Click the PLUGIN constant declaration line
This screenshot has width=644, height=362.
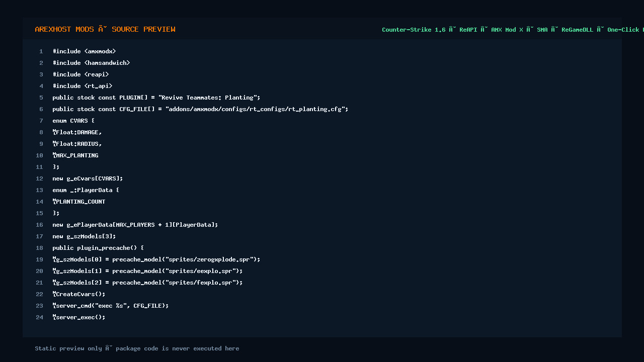tap(156, 98)
